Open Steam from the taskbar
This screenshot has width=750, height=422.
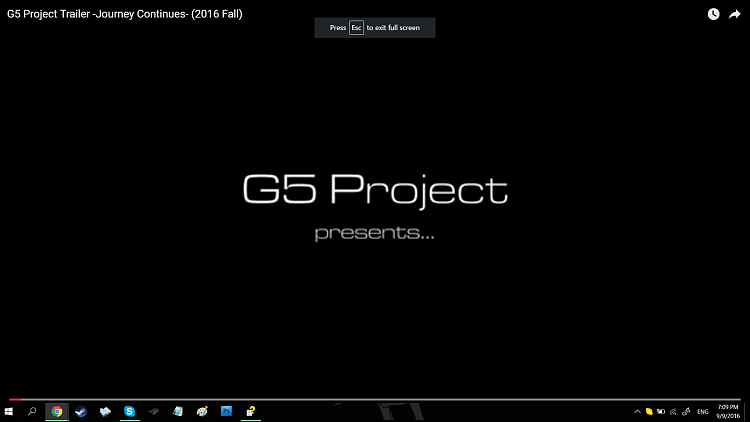pyautogui.click(x=81, y=411)
